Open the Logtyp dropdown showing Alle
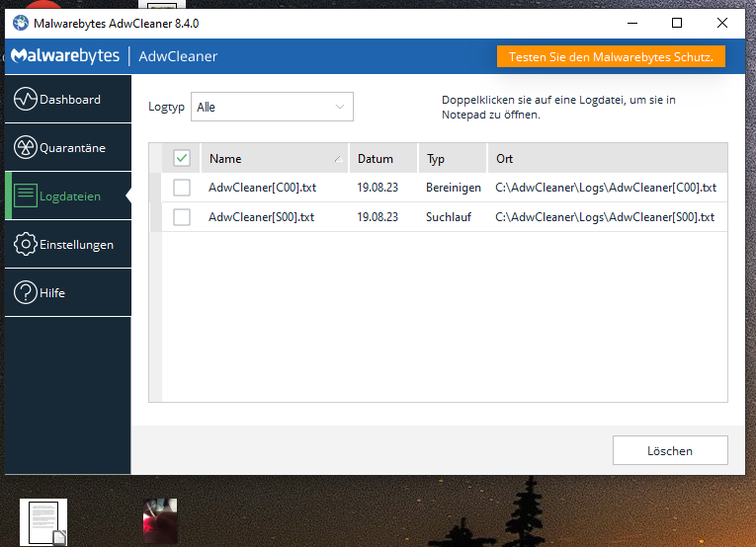The width and height of the screenshot is (756, 547). pyautogui.click(x=272, y=107)
